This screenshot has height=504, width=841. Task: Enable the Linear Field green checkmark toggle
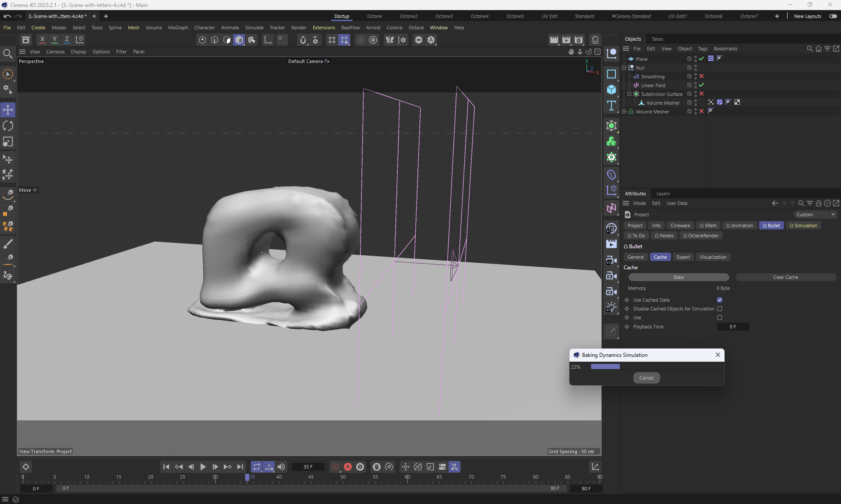click(x=701, y=85)
